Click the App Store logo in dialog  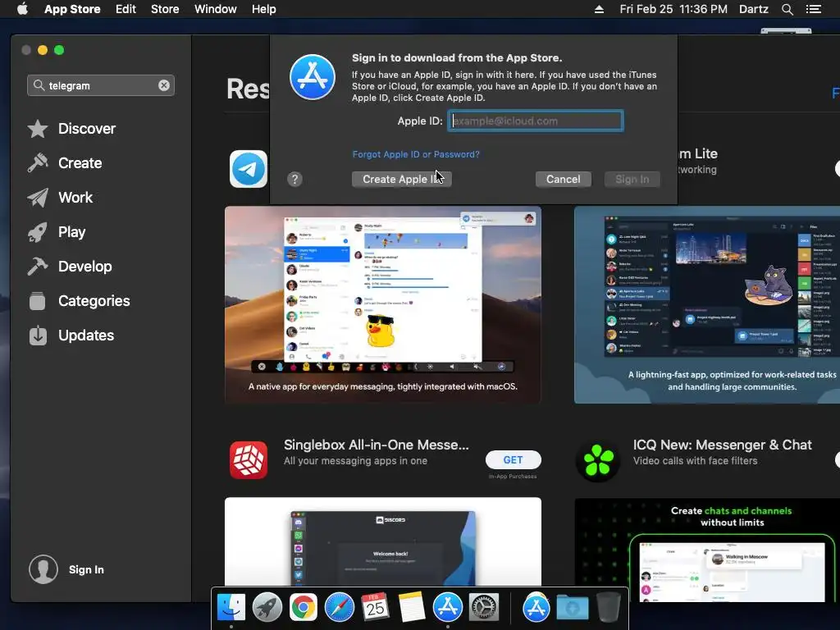tap(313, 77)
